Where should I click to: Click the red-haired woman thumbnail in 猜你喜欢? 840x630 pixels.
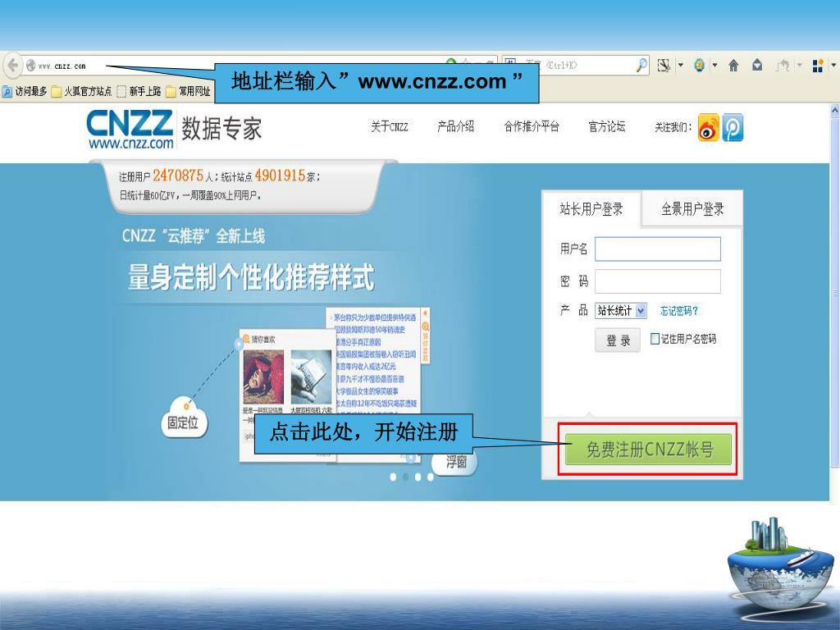point(263,377)
